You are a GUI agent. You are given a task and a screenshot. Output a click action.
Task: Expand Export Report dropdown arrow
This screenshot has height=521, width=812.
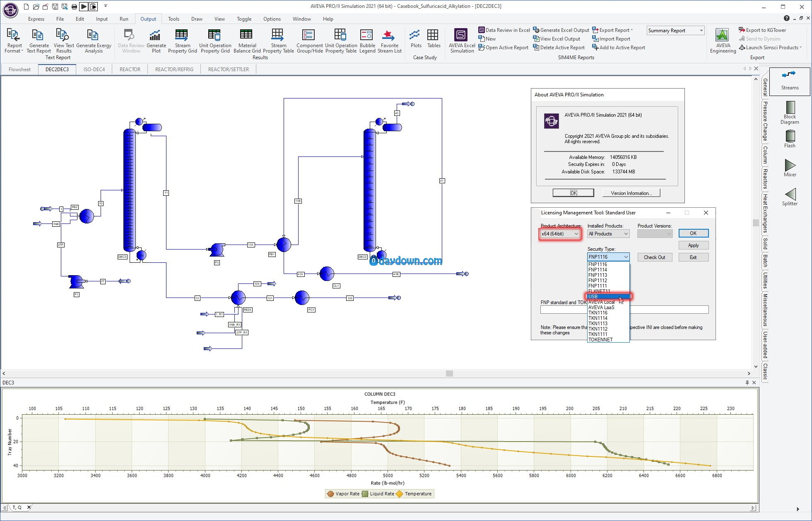pos(632,30)
